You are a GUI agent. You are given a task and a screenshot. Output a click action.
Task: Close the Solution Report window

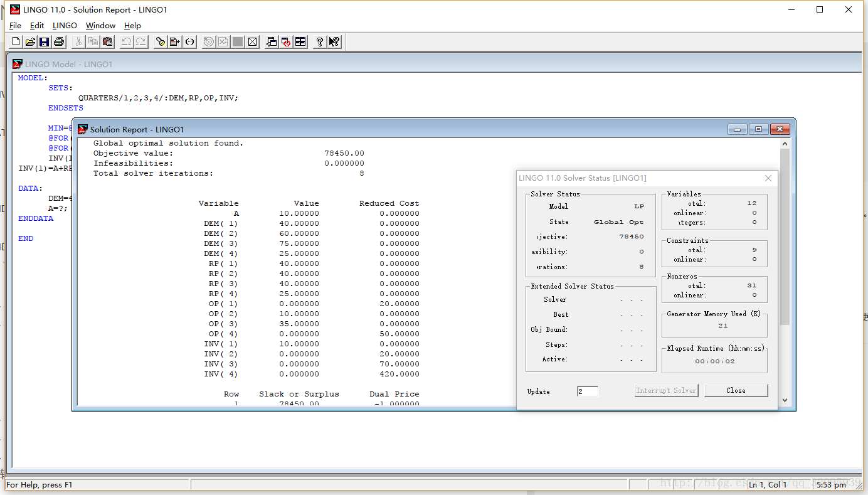pos(780,129)
